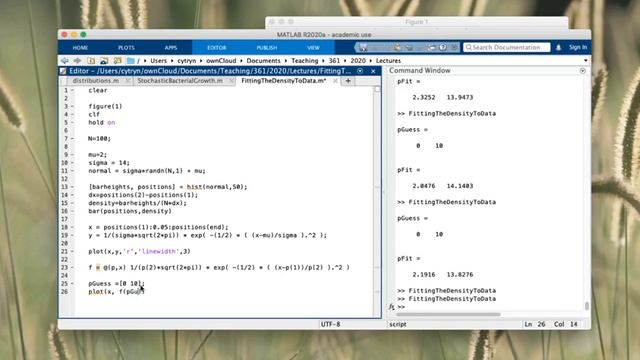The image size is (640, 360).
Task: Click the Forward navigation arrow in folder toolbar
Action: pyautogui.click(x=78, y=60)
